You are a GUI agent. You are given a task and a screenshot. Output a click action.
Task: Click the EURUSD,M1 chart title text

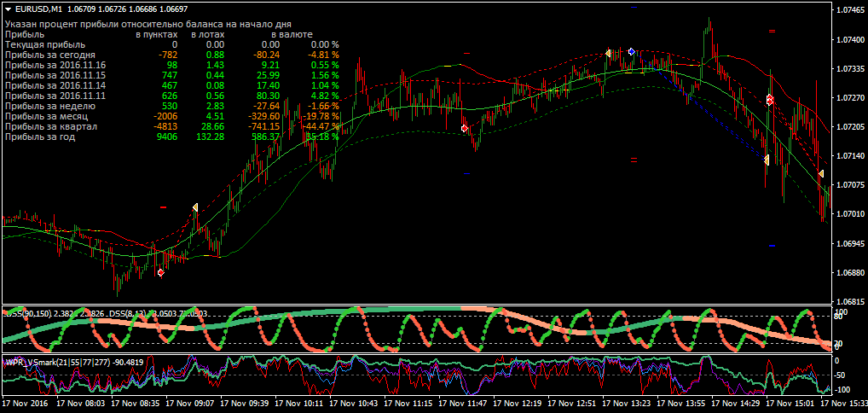point(38,9)
